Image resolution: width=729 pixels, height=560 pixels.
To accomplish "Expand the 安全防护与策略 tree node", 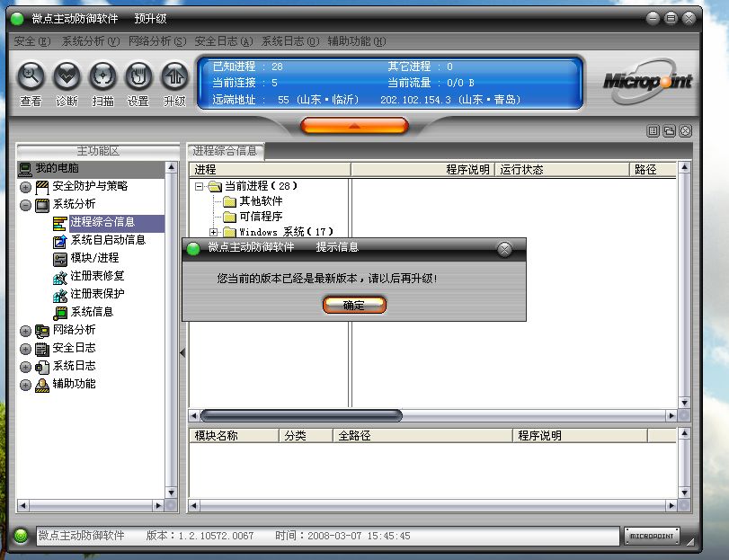I will click(x=25, y=187).
